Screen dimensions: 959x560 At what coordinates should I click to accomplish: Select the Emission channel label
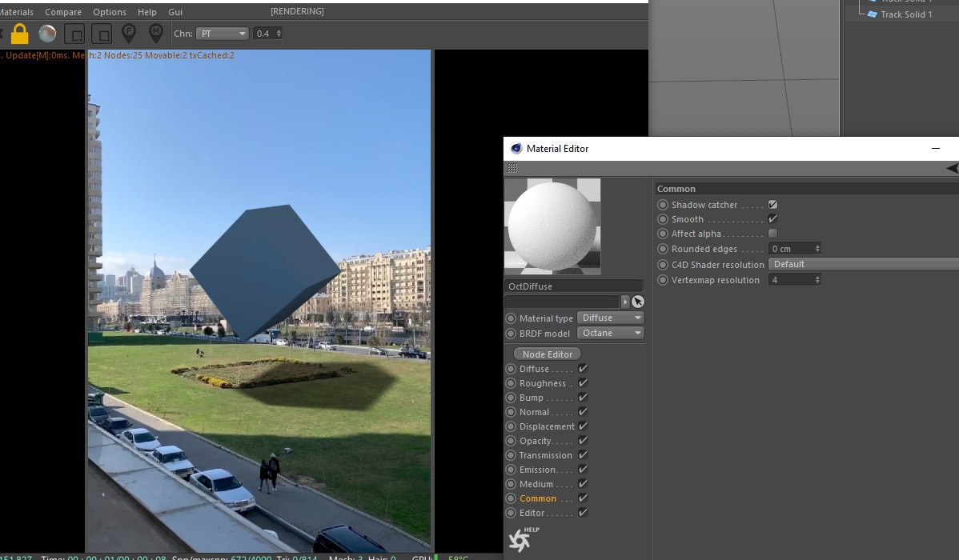point(538,470)
